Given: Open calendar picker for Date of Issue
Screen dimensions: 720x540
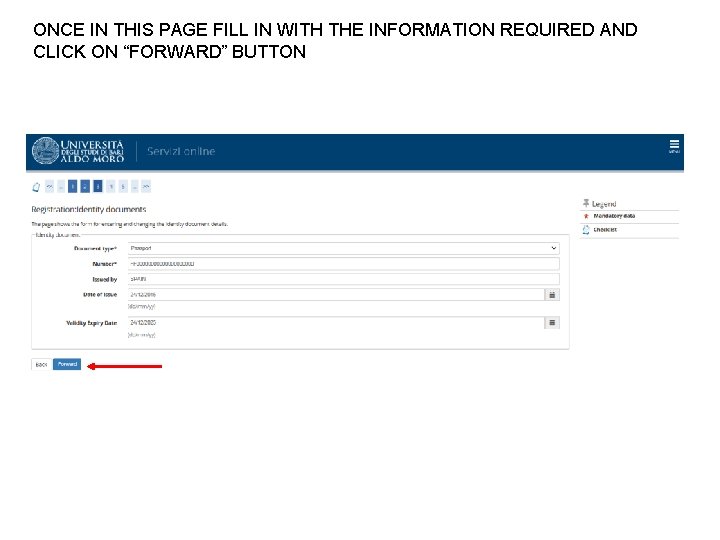Looking at the screenshot, I should (x=552, y=295).
